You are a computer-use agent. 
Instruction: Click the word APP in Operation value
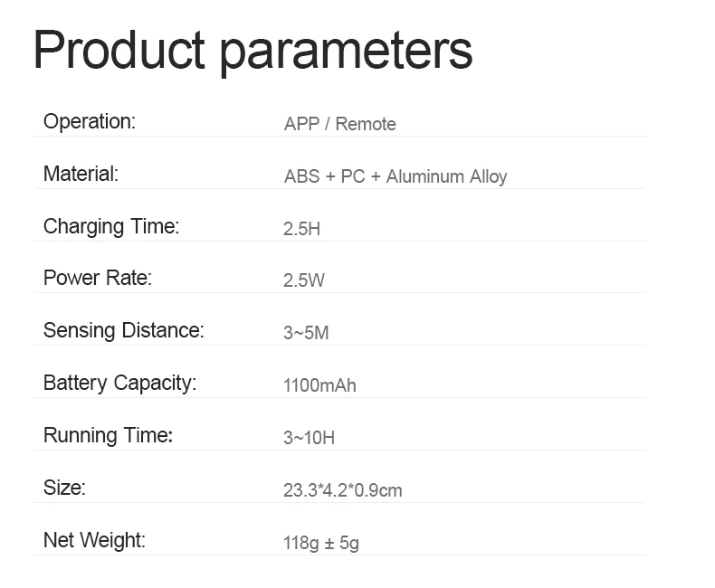(x=301, y=124)
